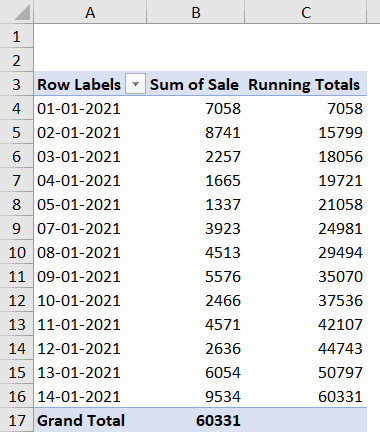380x432 pixels.
Task: Select date cell 13-01-2021
Action: click(x=90, y=372)
